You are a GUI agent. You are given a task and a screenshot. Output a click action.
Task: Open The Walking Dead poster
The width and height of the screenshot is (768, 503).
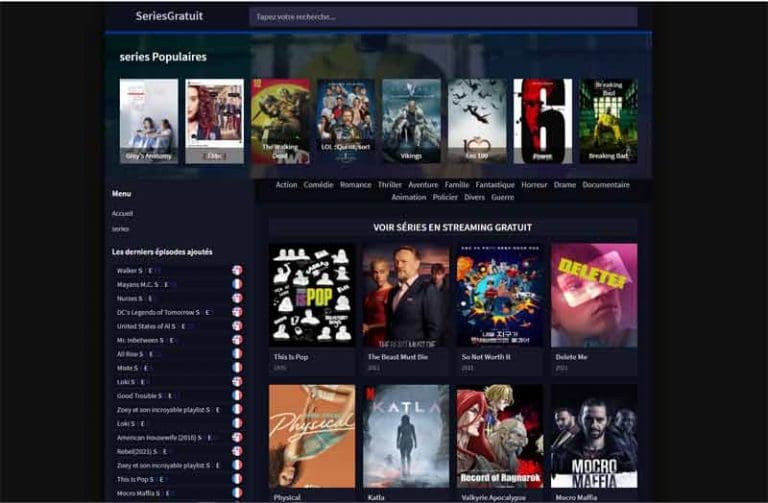[x=280, y=121]
